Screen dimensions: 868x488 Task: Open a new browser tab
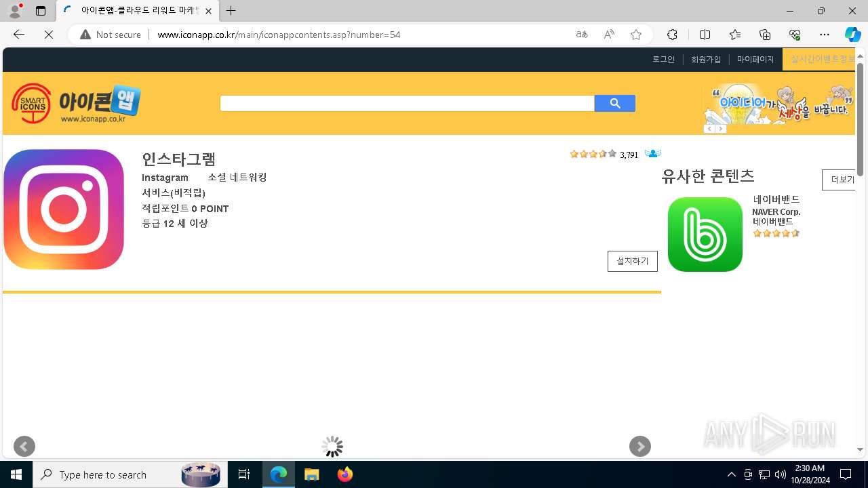[231, 11]
